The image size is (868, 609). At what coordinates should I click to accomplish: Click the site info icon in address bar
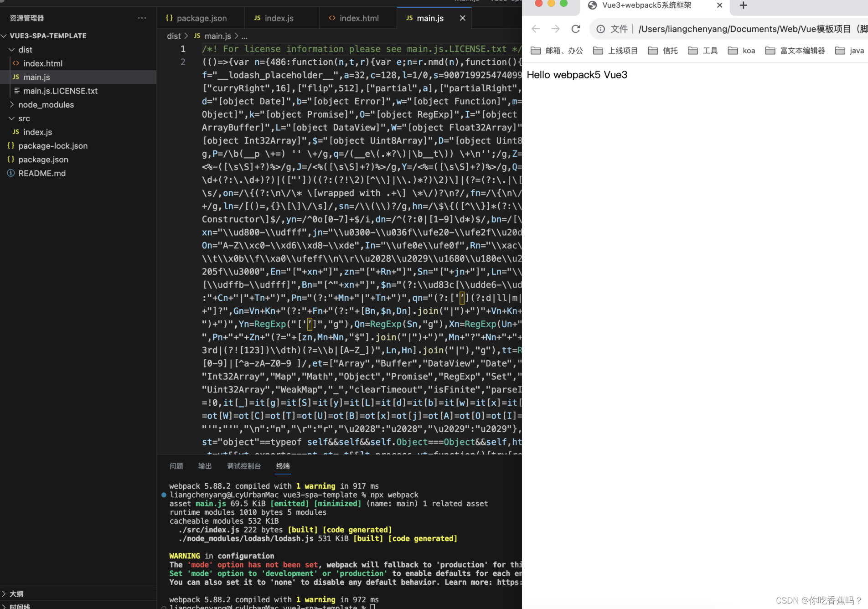[x=601, y=29]
